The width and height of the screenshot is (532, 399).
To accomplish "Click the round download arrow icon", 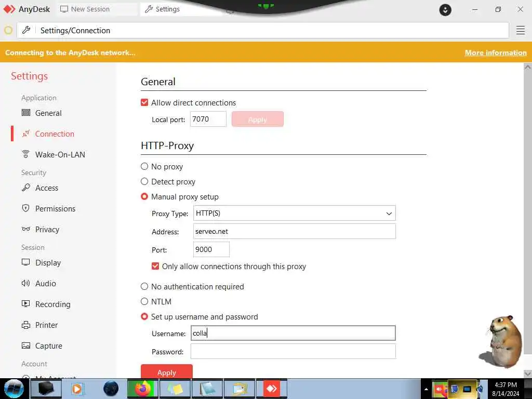I will pyautogui.click(x=445, y=9).
